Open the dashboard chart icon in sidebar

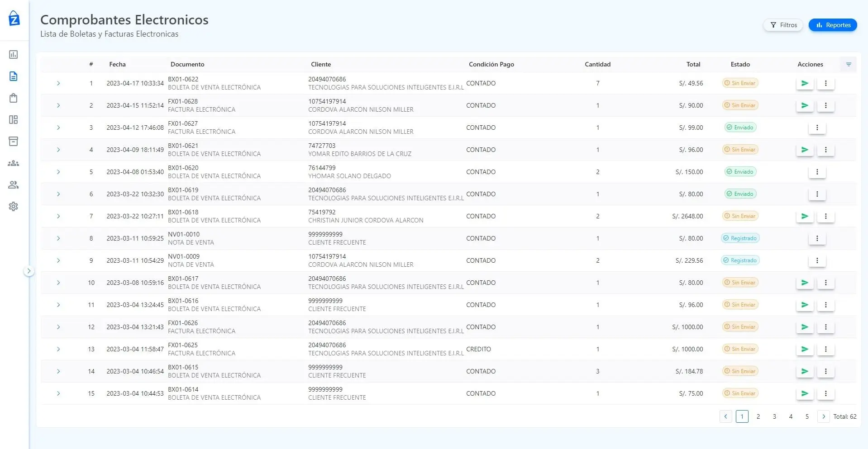pos(14,55)
